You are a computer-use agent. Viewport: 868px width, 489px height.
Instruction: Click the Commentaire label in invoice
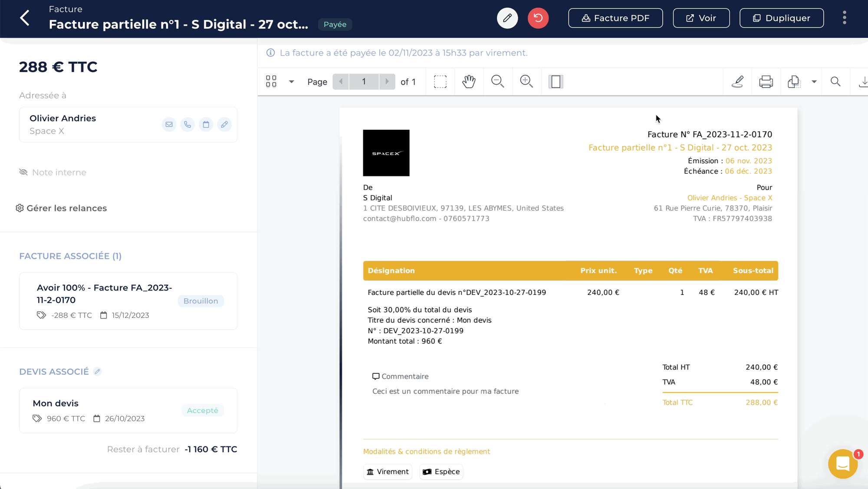pos(400,377)
